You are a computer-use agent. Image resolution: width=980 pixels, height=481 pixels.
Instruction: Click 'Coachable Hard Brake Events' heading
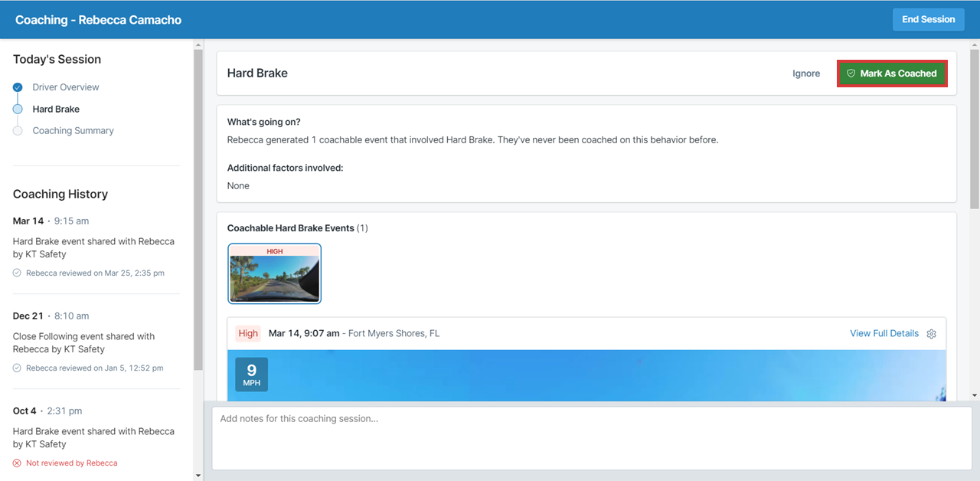click(291, 228)
